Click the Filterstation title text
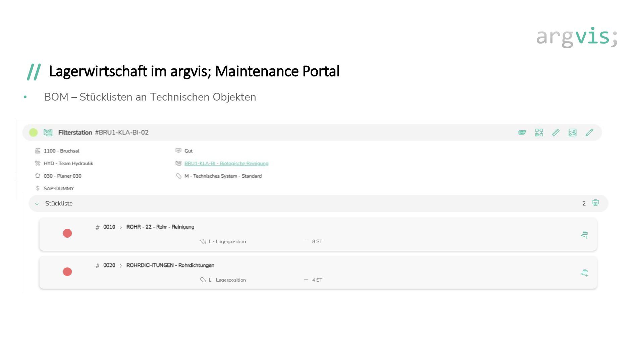 [75, 132]
